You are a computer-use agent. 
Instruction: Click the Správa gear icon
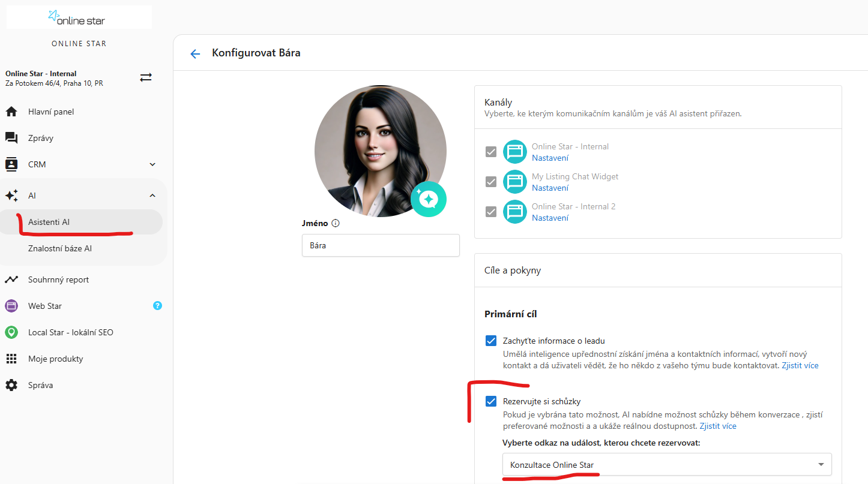(11, 385)
